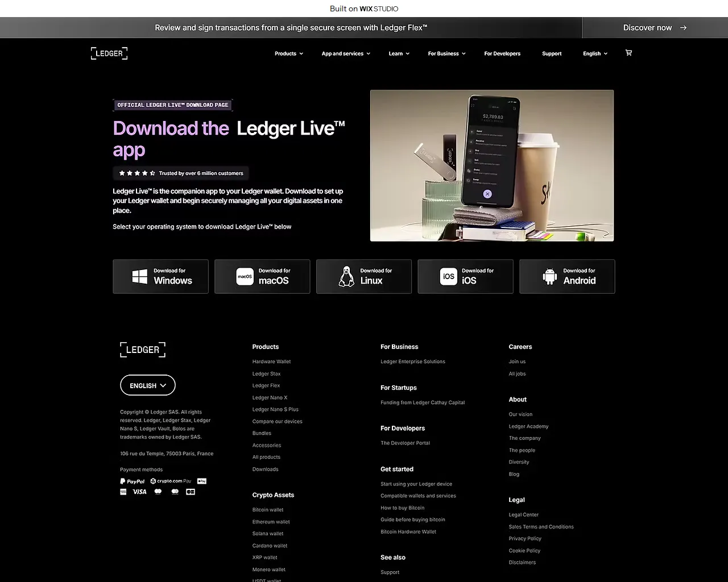Open Join us careers link
Image resolution: width=728 pixels, height=582 pixels.
pos(517,361)
